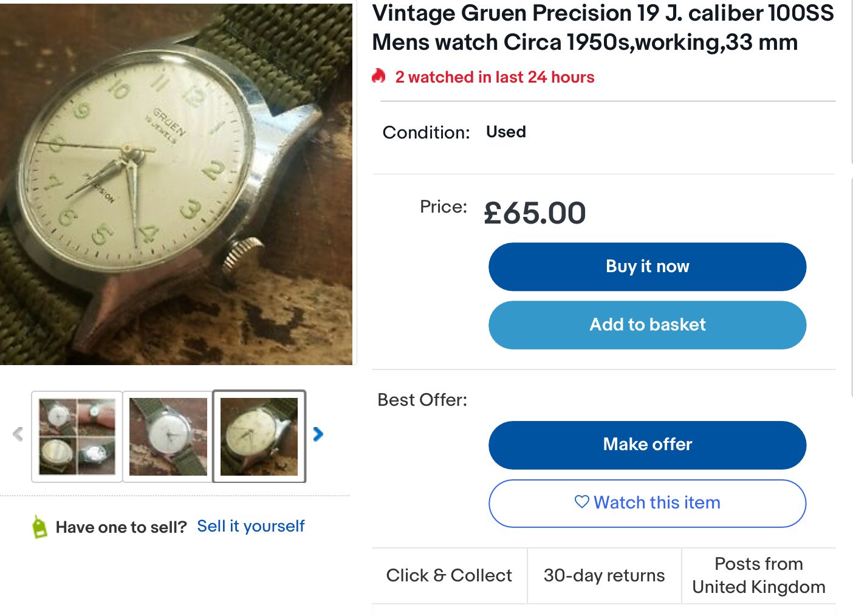Click Posts from United Kingdom cell
Image resolution: width=853 pixels, height=616 pixels.
click(x=758, y=575)
